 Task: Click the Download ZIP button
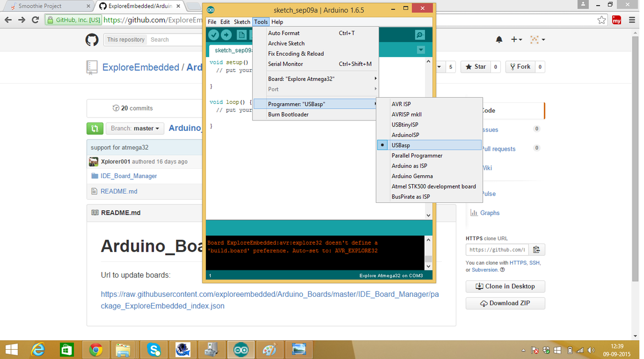click(x=505, y=303)
